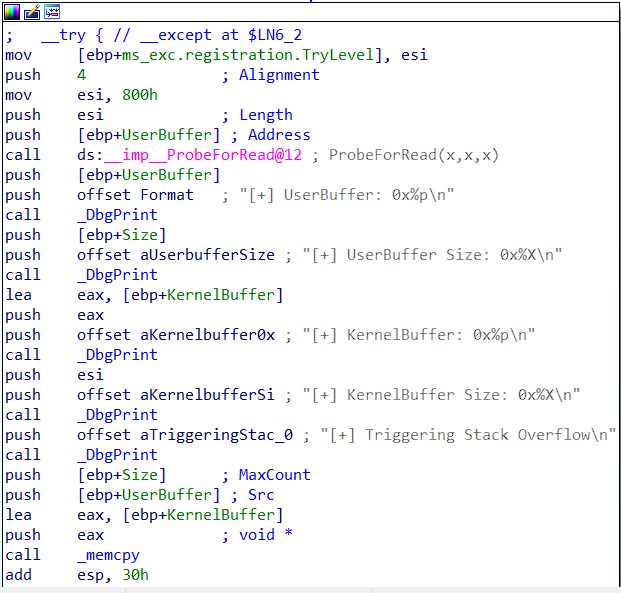
Task: Click KernelBuffer in first lea instruction
Action: 221,295
